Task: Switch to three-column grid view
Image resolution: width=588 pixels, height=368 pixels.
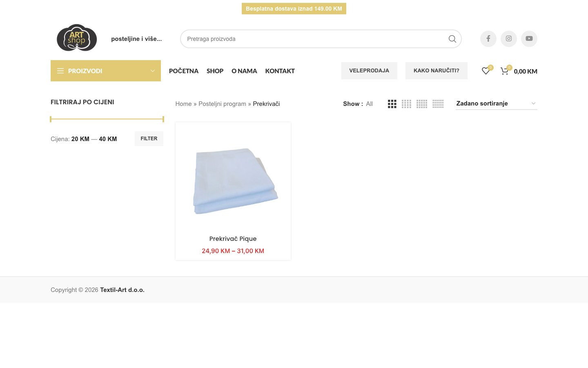Action: (392, 104)
